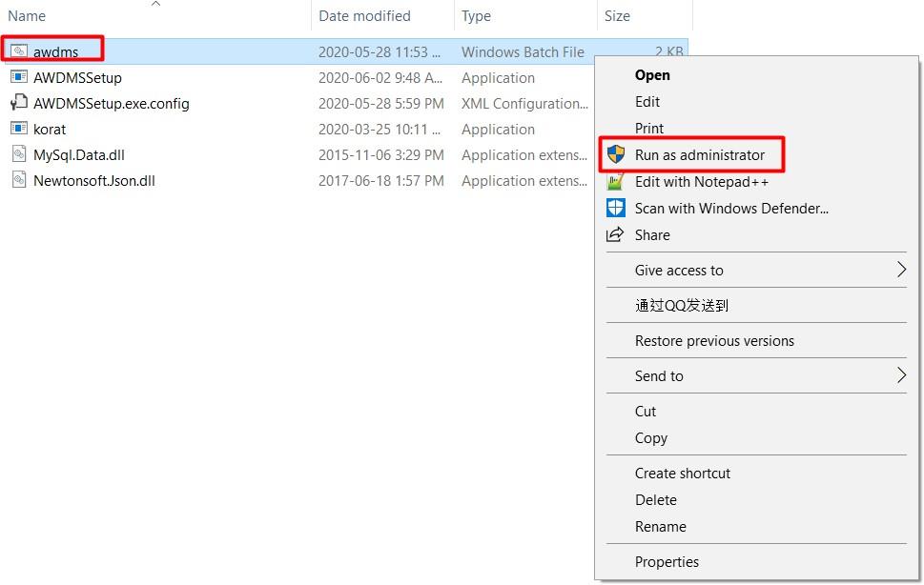Click the Run as administrator shield icon

point(616,154)
